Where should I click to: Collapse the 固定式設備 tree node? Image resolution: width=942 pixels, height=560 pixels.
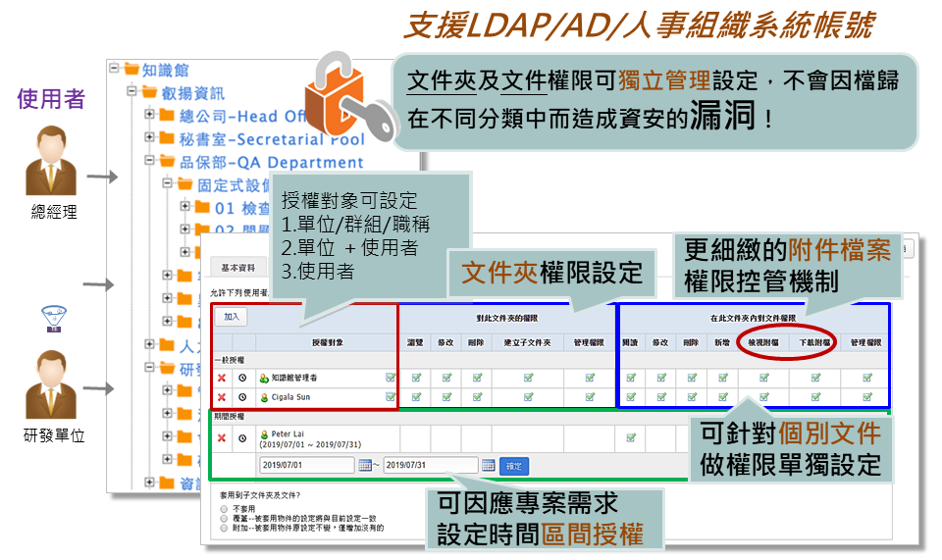168,183
